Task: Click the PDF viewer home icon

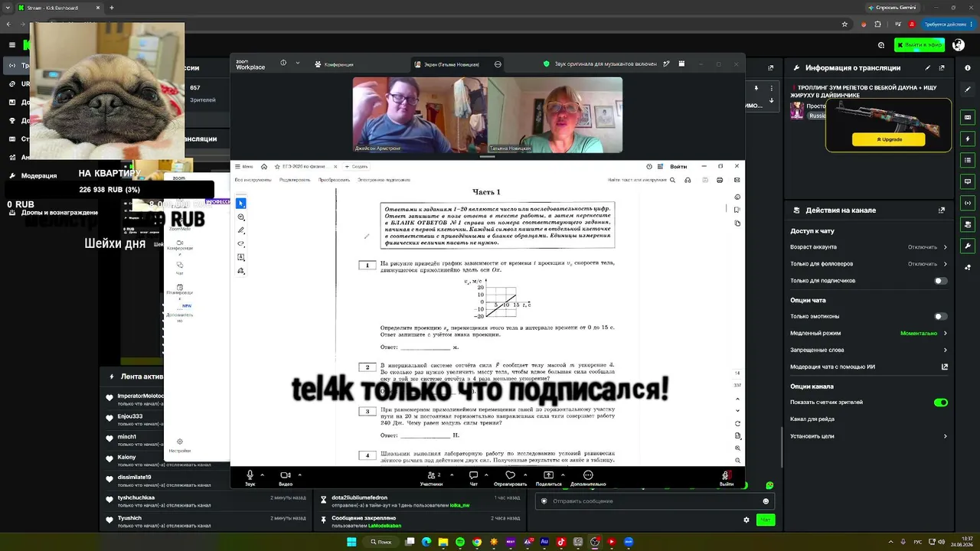Action: point(264,166)
